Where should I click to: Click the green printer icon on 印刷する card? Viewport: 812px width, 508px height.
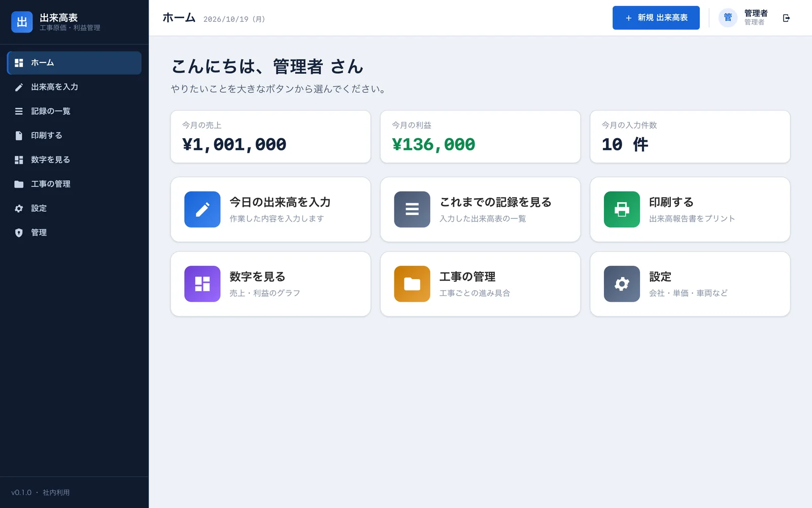[x=622, y=209]
